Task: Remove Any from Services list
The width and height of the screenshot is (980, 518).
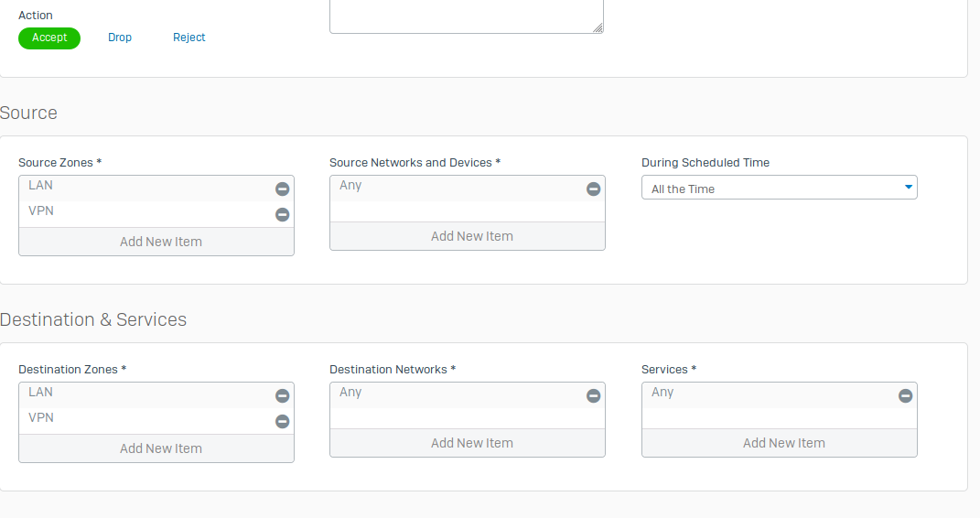Action: pos(905,395)
